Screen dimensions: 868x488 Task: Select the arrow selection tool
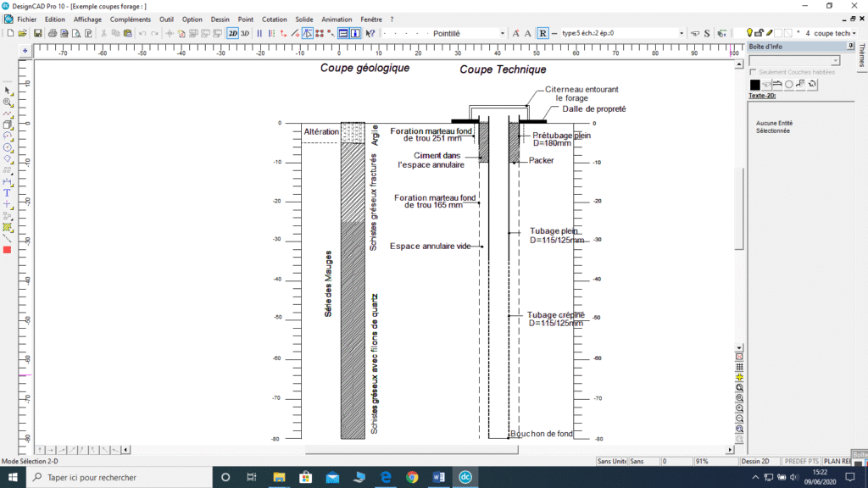8,90
